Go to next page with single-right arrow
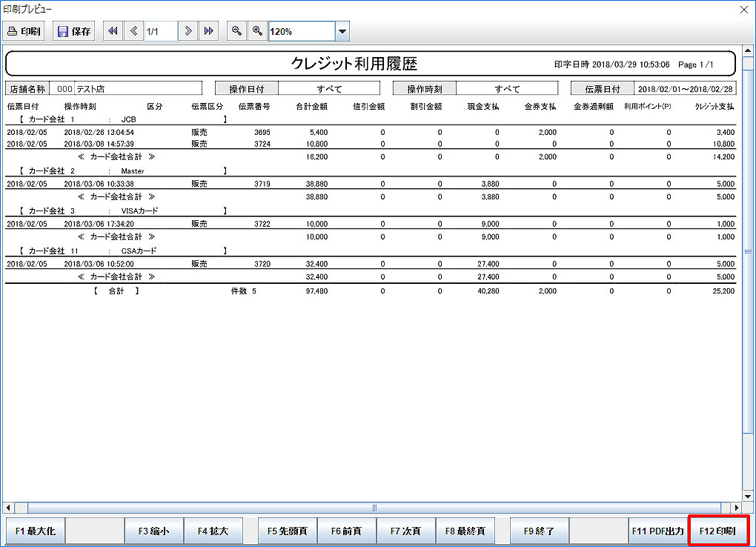This screenshot has width=756, height=547. (188, 31)
